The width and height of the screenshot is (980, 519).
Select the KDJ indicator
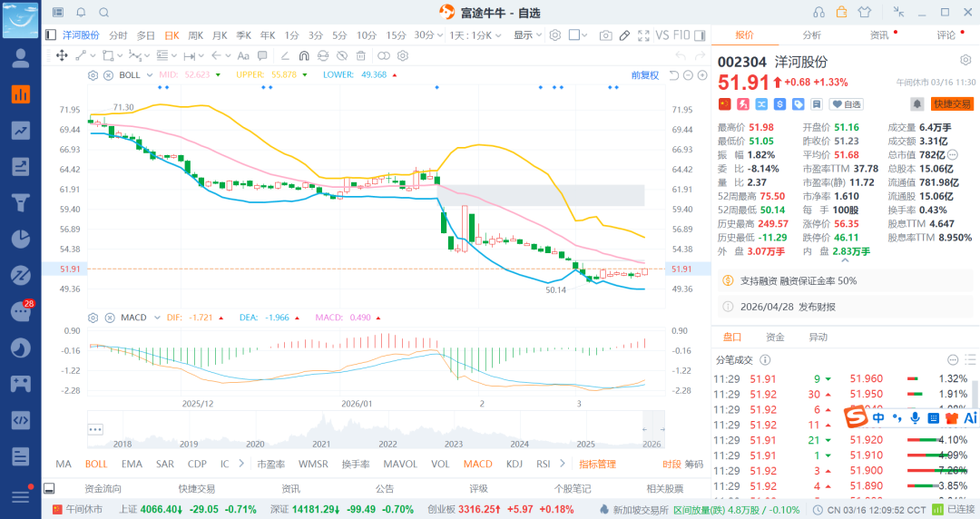[x=514, y=464]
